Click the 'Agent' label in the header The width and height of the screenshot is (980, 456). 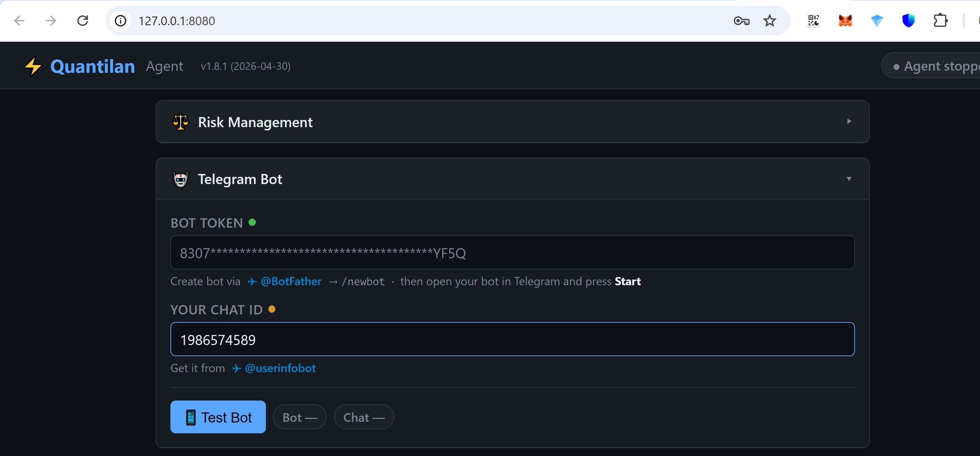[x=164, y=66]
